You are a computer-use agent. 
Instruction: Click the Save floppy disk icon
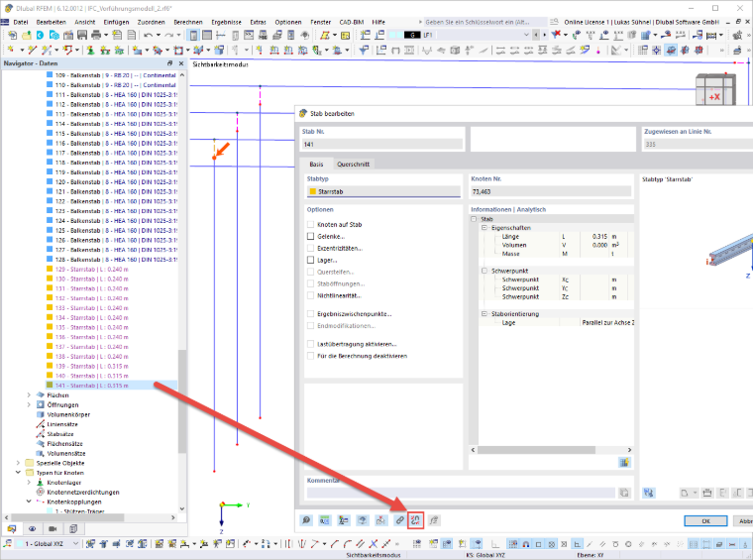click(82, 35)
